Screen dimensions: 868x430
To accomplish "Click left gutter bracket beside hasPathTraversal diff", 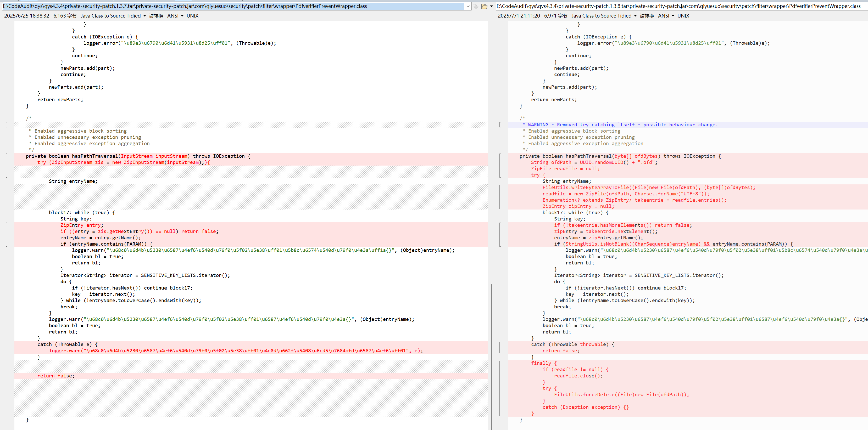I will (x=6, y=165).
